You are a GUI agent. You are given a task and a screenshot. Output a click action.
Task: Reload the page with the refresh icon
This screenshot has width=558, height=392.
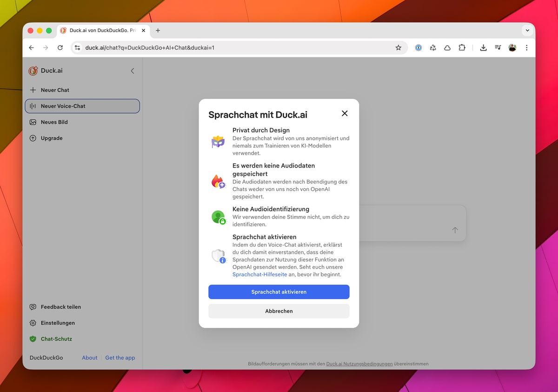pos(60,47)
